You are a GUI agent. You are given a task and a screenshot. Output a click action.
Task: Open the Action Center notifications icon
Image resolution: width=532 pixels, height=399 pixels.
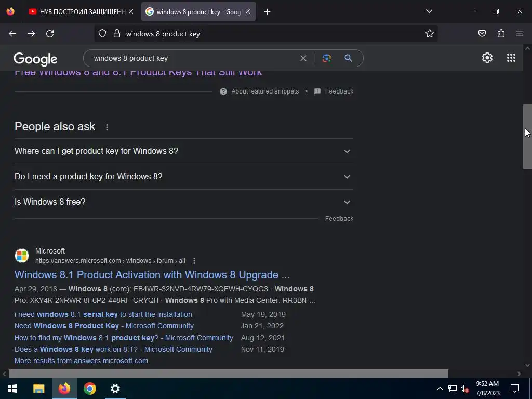pyautogui.click(x=515, y=389)
